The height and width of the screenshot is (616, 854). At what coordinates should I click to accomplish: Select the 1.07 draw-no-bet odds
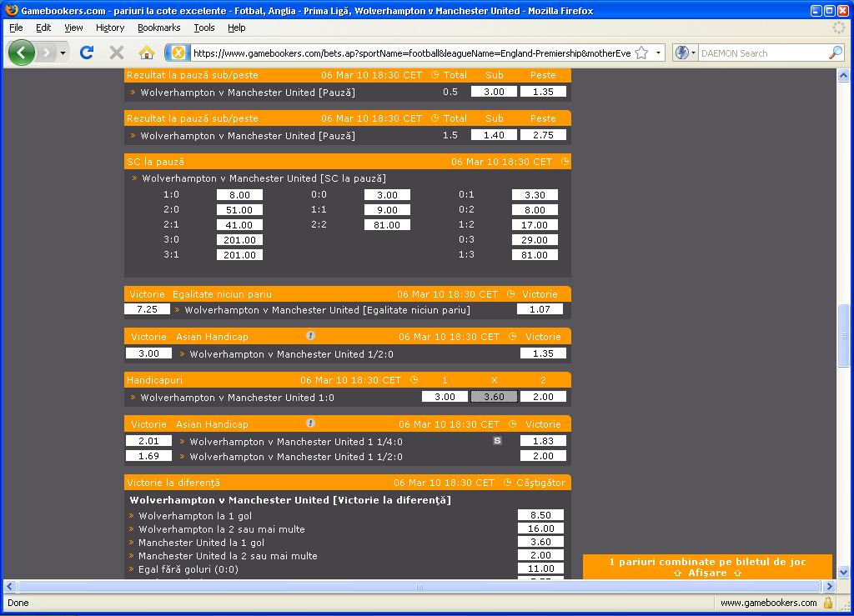pyautogui.click(x=540, y=309)
